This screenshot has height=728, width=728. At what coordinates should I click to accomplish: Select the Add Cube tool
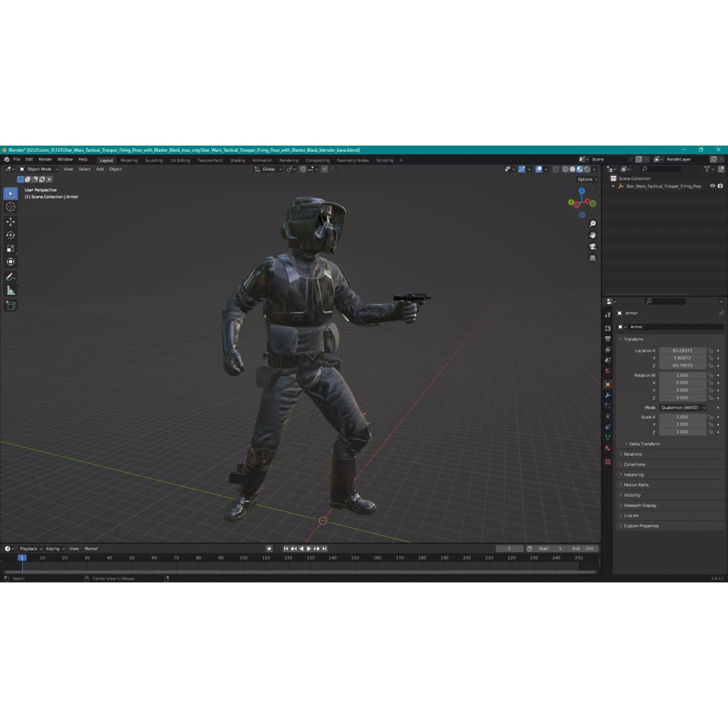11,305
